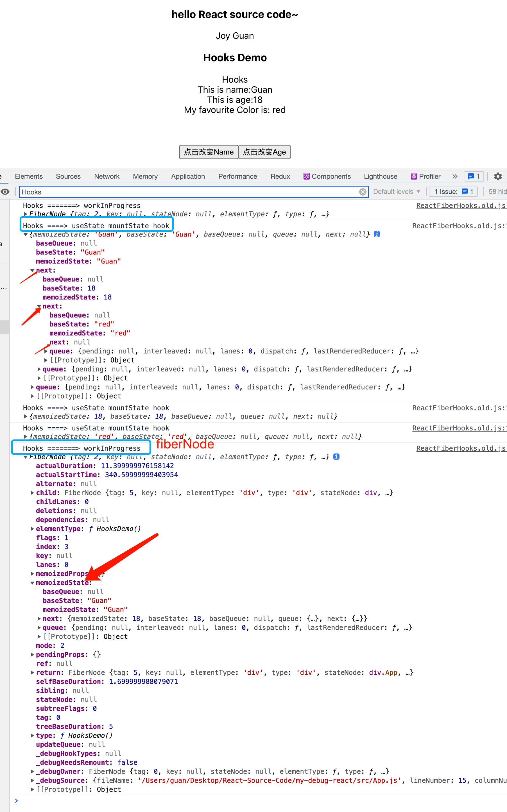The image size is (507, 812).
Task: Open ReactFiberHooks.old.js link for first workInProgress log
Action: (461, 205)
